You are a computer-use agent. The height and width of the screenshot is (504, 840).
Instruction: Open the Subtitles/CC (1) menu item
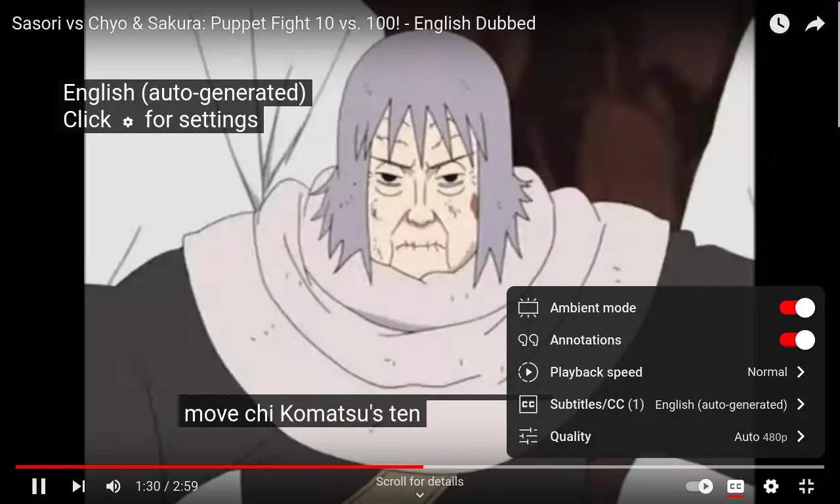click(x=665, y=404)
